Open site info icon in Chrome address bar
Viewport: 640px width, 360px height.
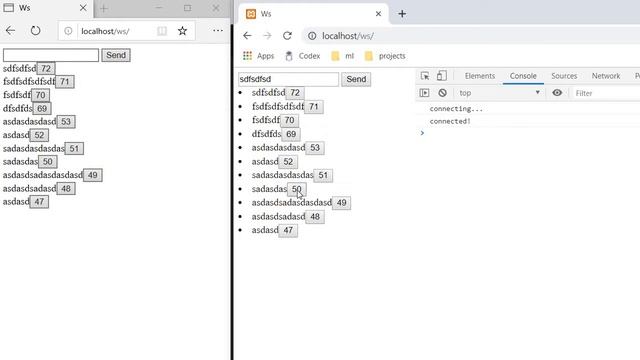coord(312,36)
